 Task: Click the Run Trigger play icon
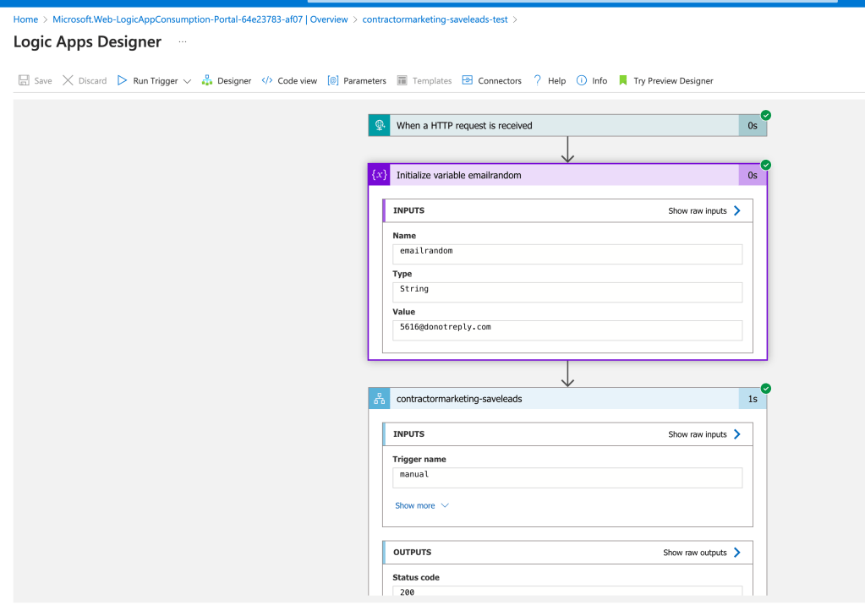pyautogui.click(x=122, y=80)
